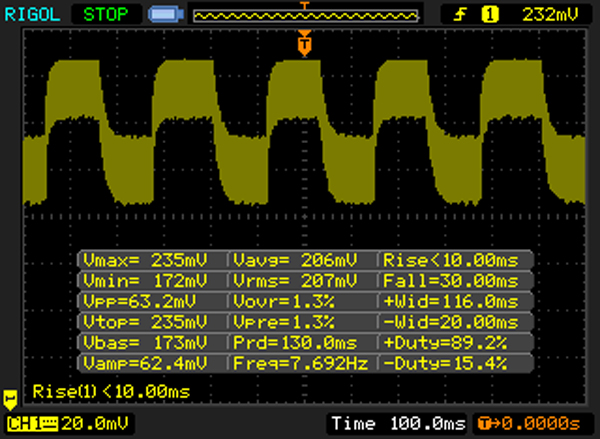600x439 pixels.
Task: Click the Vmin= 172mV measurement
Action: point(145,281)
